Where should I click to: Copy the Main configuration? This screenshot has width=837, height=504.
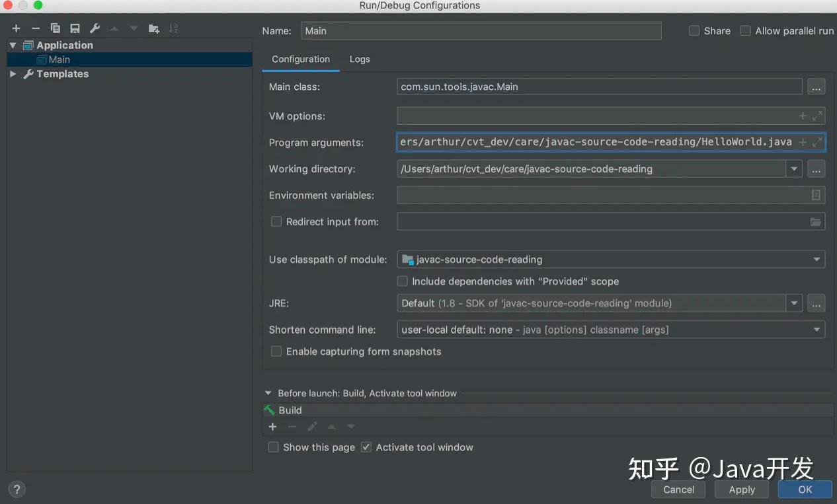pos(56,28)
